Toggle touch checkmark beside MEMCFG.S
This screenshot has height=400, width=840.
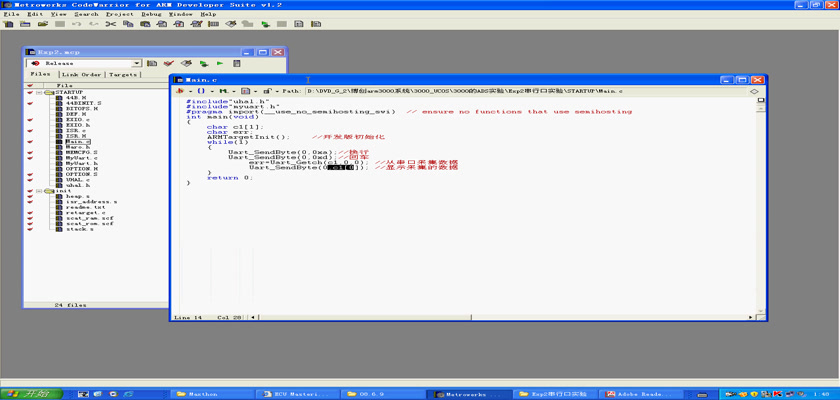30,153
